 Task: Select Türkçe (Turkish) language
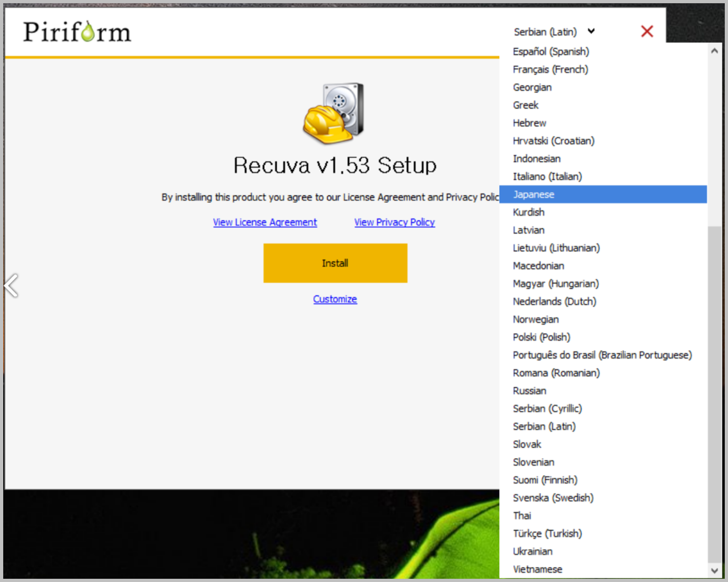pos(603,533)
